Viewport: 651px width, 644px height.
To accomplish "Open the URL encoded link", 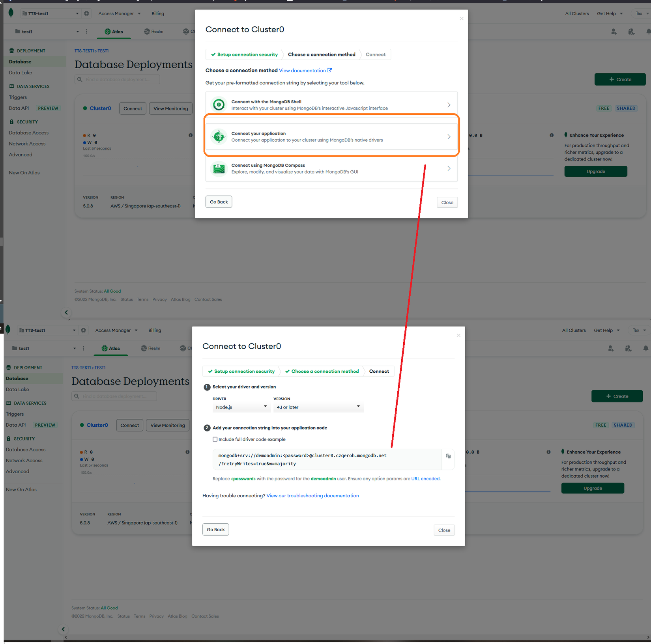I will (x=425, y=479).
